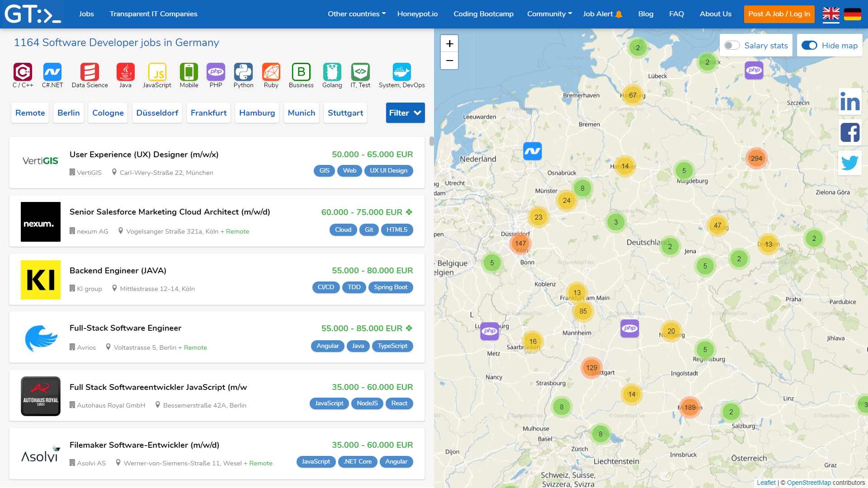The image size is (868, 488).
Task: Click the PHP job marker near Rostock
Action: (754, 70)
